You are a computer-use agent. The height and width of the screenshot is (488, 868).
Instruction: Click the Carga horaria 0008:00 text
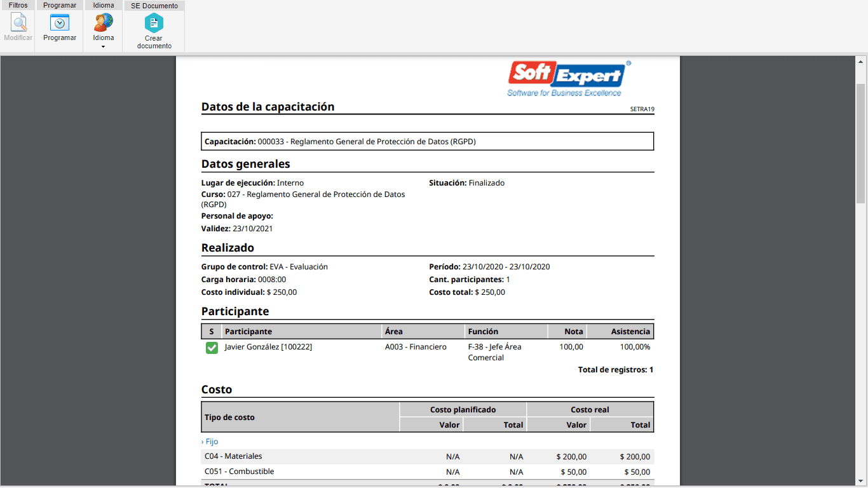(x=243, y=280)
